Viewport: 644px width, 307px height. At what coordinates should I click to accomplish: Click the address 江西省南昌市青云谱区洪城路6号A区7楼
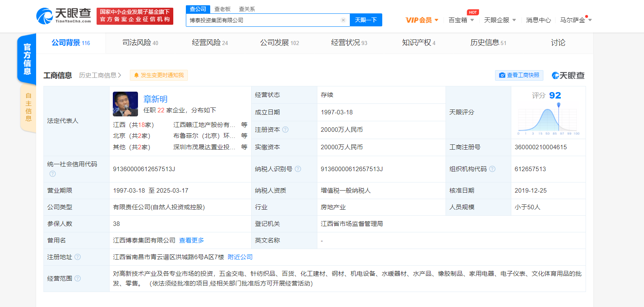click(x=168, y=257)
